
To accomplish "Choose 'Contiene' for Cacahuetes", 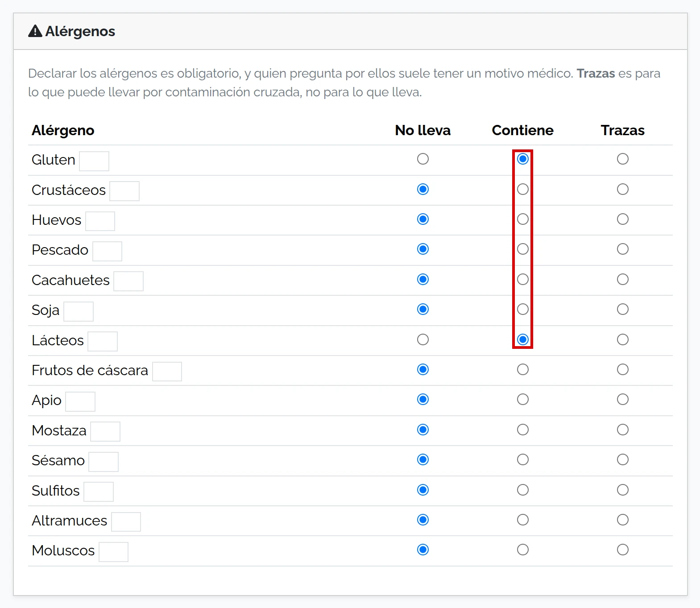I will click(523, 280).
